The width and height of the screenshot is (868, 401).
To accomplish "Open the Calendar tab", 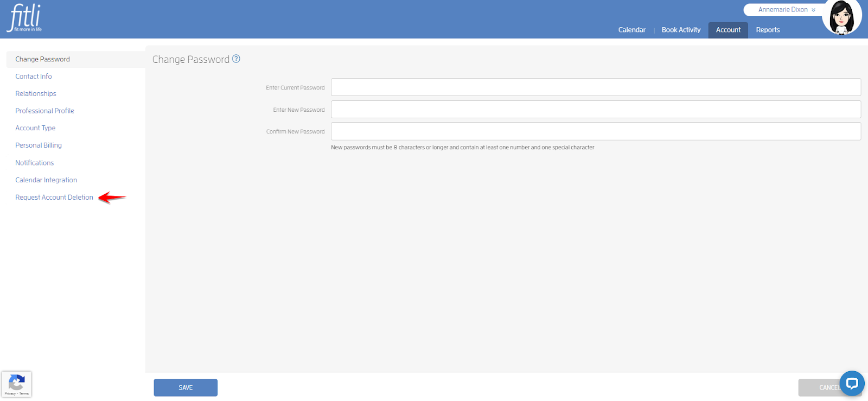I will click(x=632, y=30).
